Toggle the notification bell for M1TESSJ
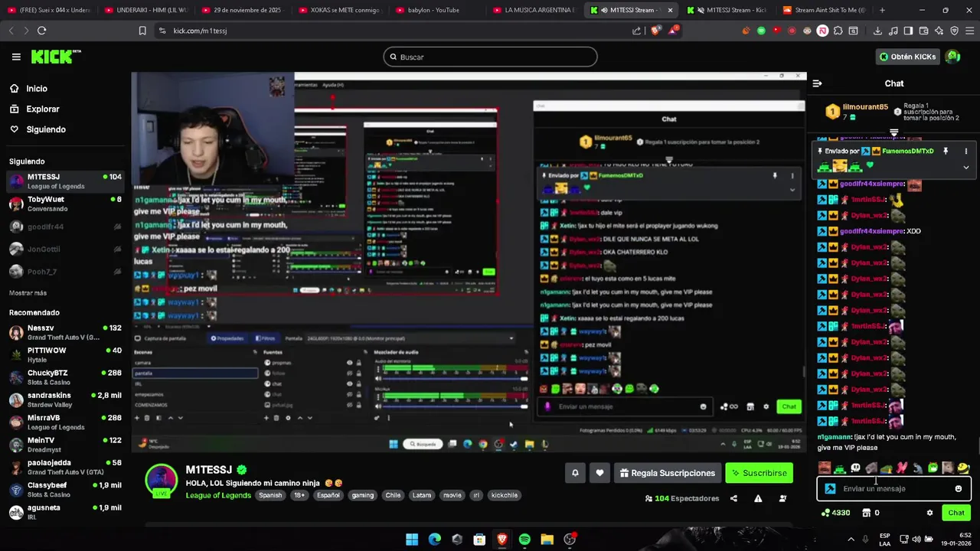 (575, 473)
